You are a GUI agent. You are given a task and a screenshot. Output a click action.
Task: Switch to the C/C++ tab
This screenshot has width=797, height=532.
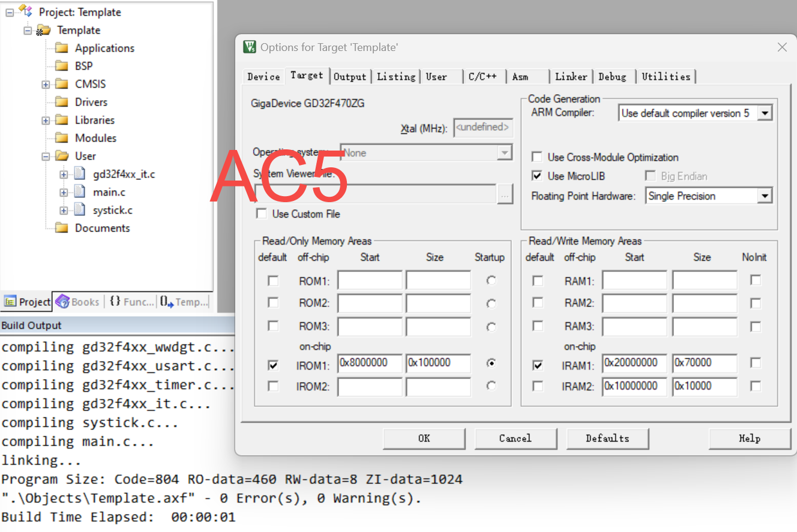[483, 77]
